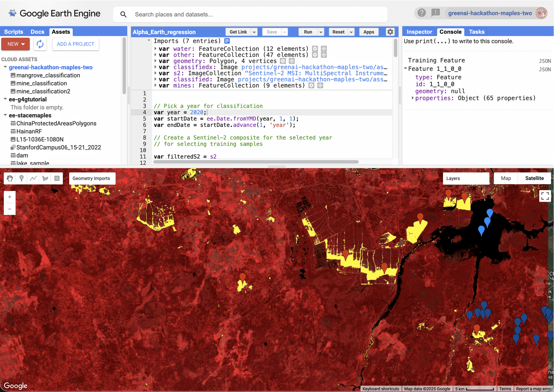Screen dimensions: 554x392
Task: Click the Apps button
Action: 369,32
